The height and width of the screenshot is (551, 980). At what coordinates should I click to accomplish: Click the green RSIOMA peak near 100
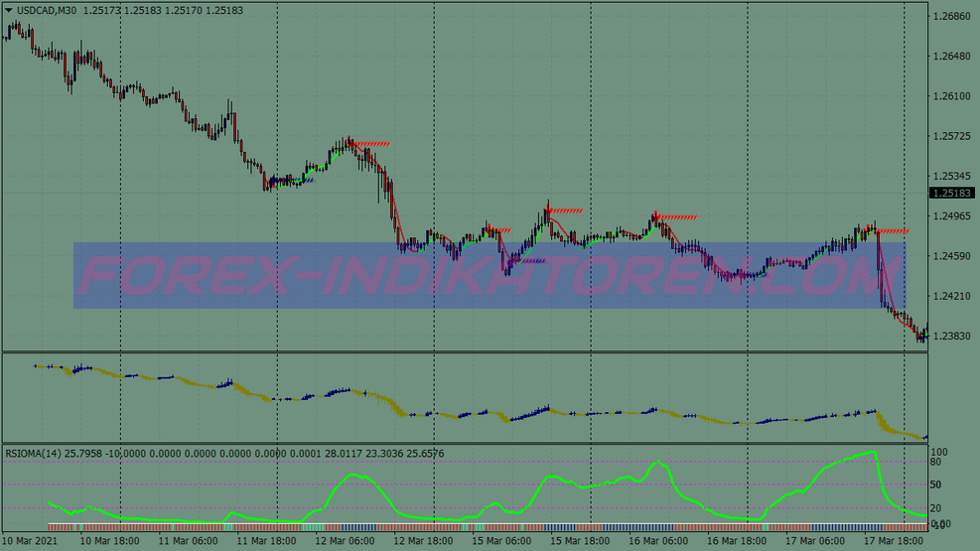[872, 453]
